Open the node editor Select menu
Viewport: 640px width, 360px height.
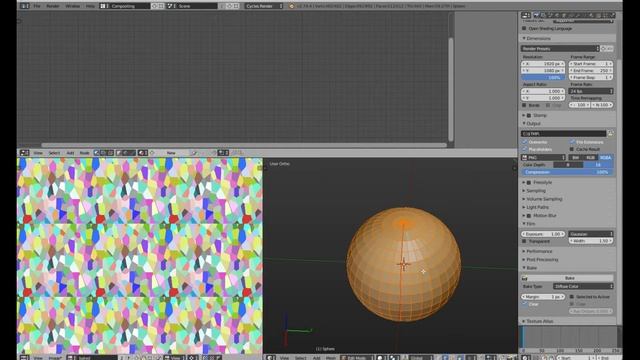[x=54, y=153]
